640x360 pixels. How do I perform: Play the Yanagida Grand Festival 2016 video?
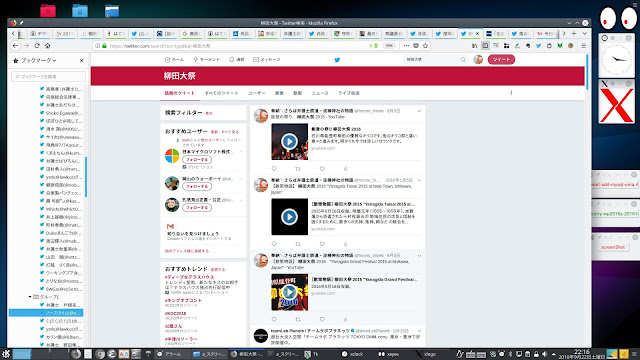(289, 292)
